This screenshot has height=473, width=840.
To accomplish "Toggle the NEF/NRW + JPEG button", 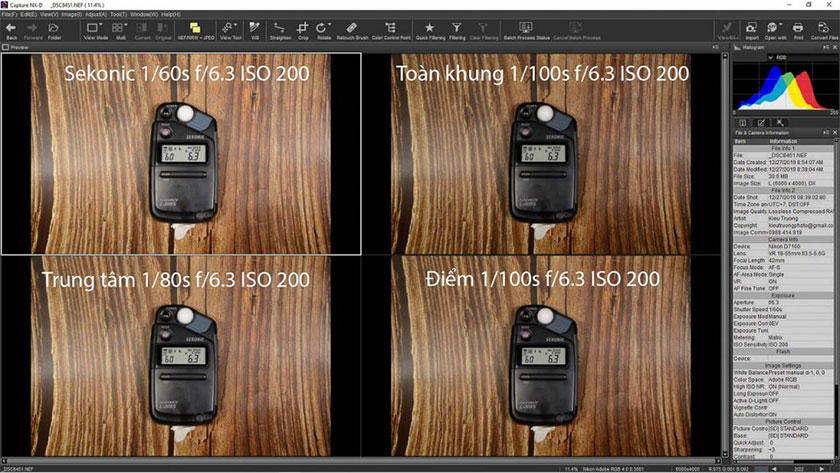I will 196,31.
